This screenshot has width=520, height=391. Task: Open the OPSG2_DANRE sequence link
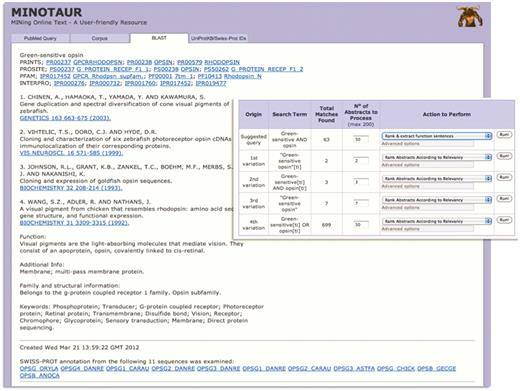tap(173, 369)
